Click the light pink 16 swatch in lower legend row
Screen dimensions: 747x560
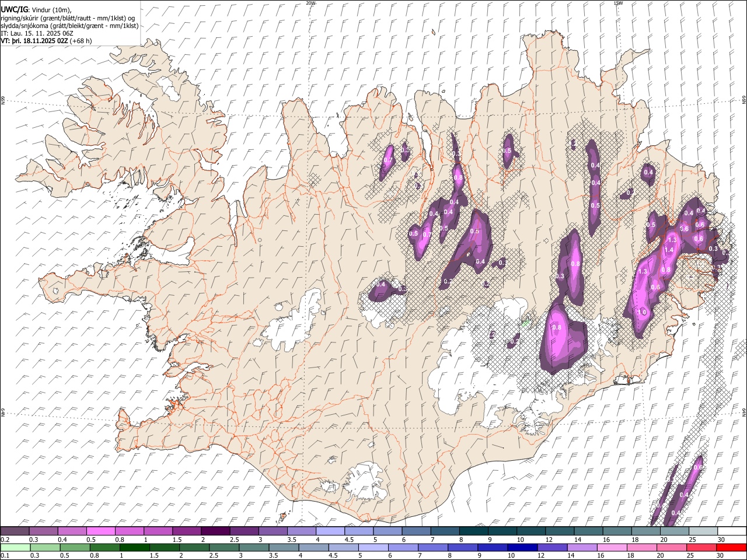coord(613,547)
